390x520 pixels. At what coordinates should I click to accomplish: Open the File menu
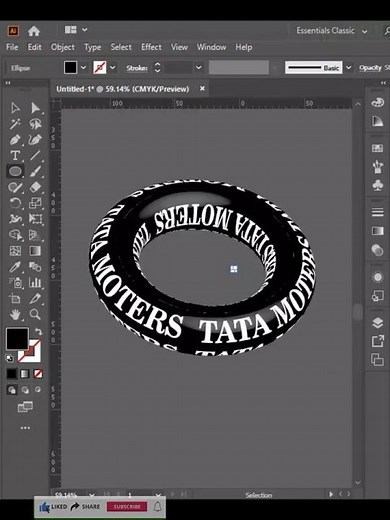(12, 47)
